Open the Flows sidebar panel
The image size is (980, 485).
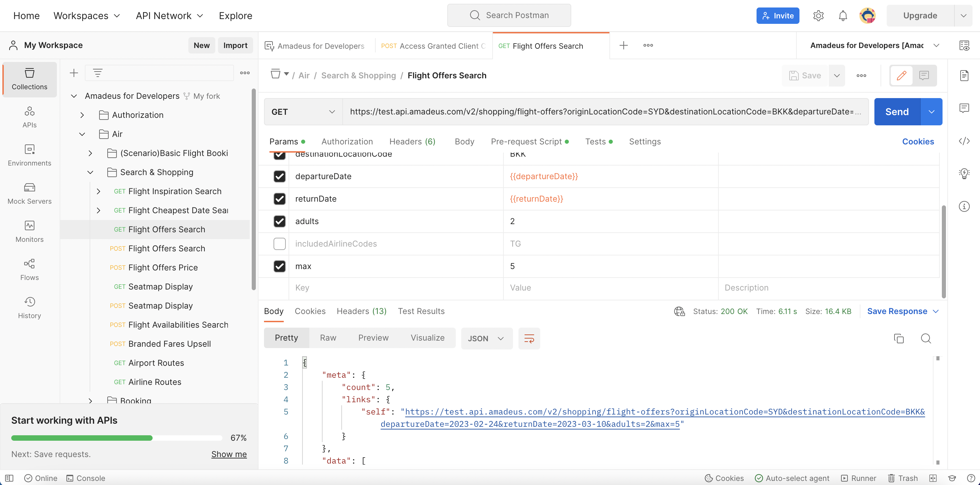pyautogui.click(x=29, y=269)
